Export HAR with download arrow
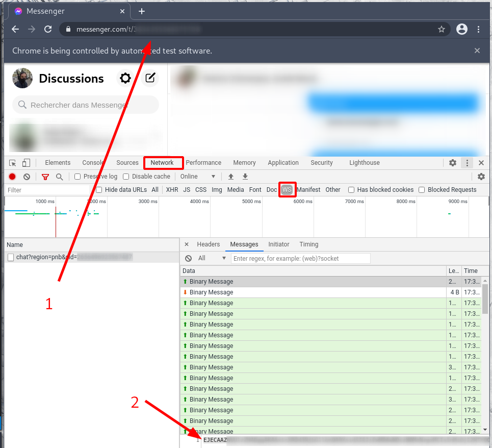The width and height of the screenshot is (492, 448). tap(245, 177)
